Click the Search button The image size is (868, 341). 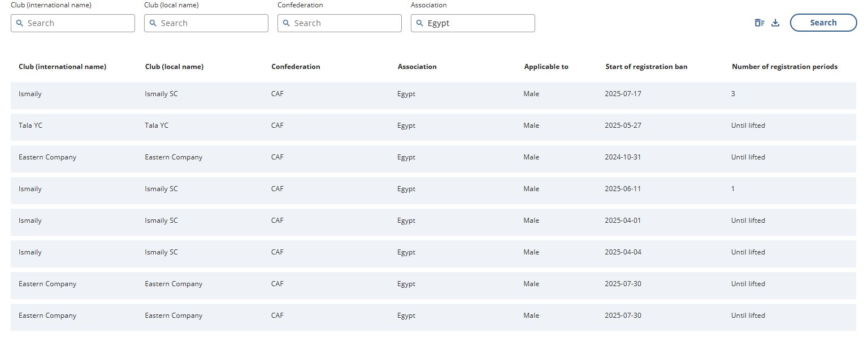pos(823,23)
